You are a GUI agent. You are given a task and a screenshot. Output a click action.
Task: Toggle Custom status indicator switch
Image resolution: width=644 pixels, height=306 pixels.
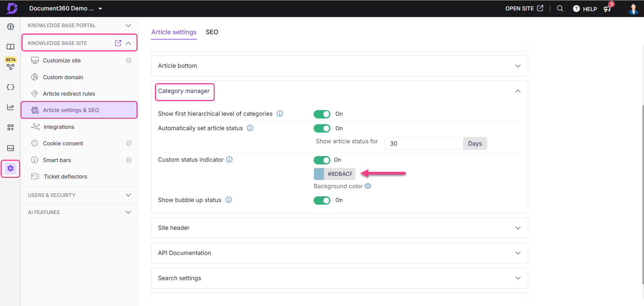point(322,160)
